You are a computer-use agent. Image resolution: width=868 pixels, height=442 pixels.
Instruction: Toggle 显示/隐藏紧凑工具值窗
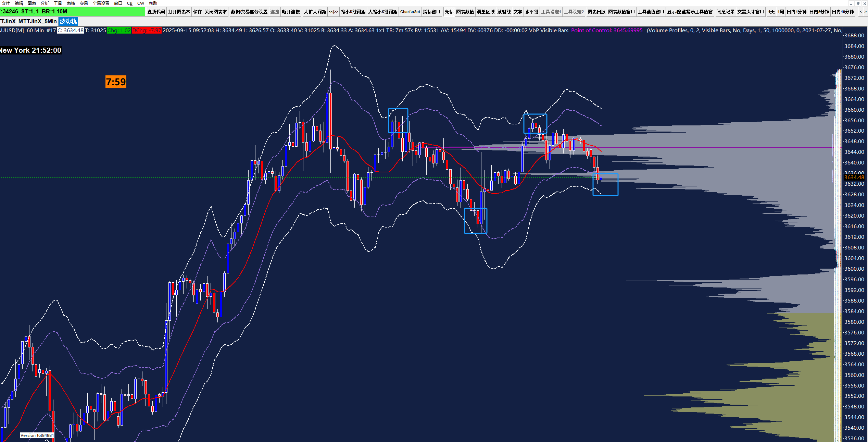point(690,12)
